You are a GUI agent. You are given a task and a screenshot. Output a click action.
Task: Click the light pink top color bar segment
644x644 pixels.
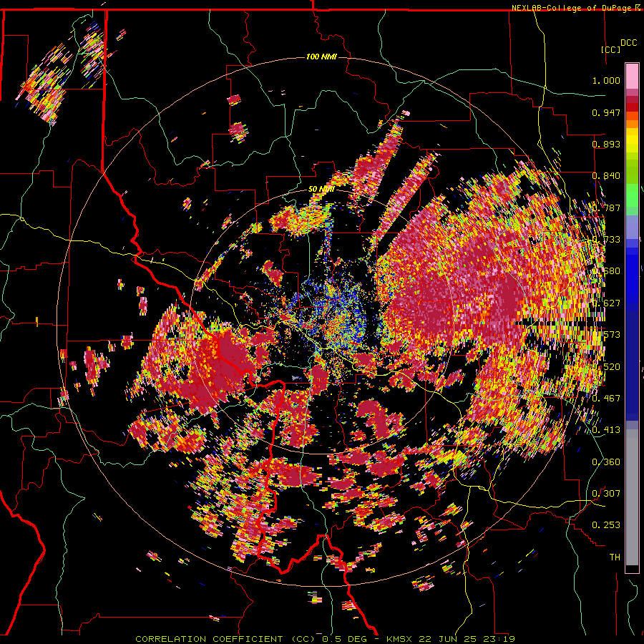coord(632,76)
